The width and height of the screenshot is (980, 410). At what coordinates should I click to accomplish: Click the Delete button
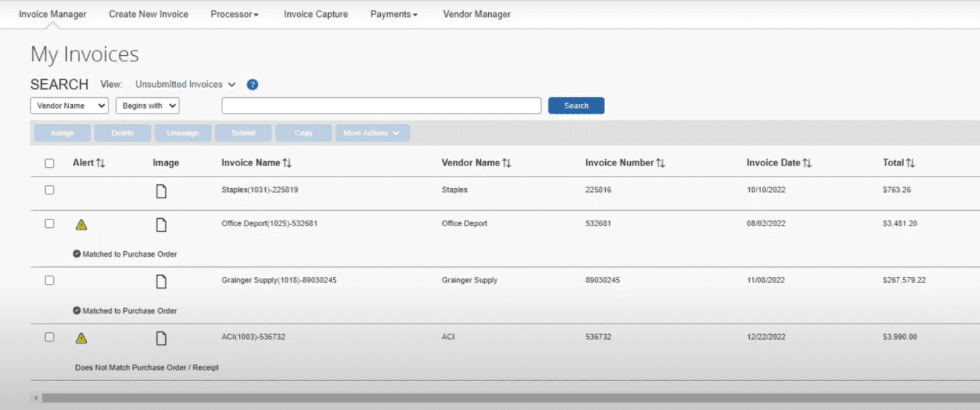pos(123,133)
